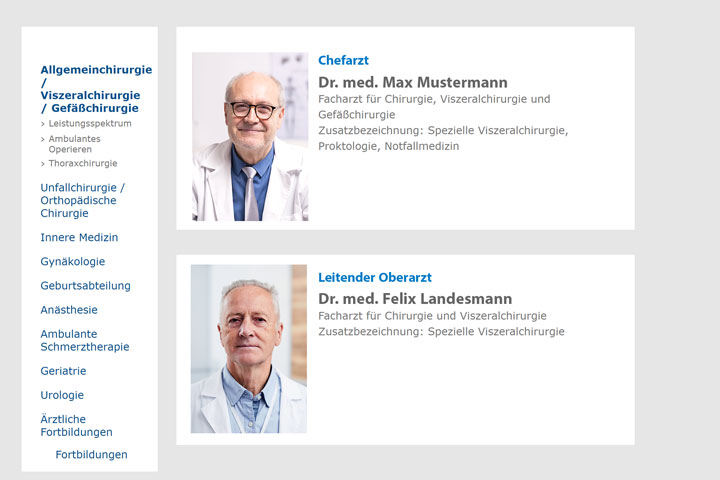This screenshot has height=480, width=720.
Task: Open the Geburtsabteilung page
Action: 85,285
